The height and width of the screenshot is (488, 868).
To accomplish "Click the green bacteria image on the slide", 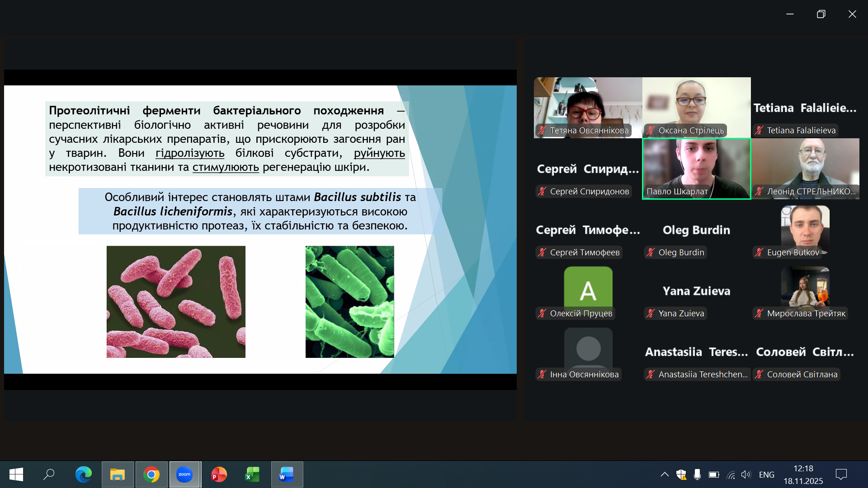I will 349,302.
